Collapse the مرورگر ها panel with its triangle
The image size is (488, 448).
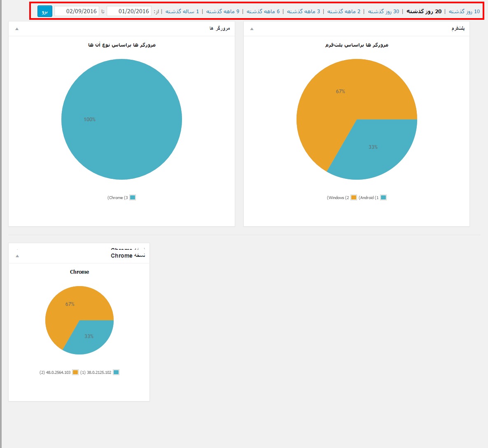click(17, 29)
